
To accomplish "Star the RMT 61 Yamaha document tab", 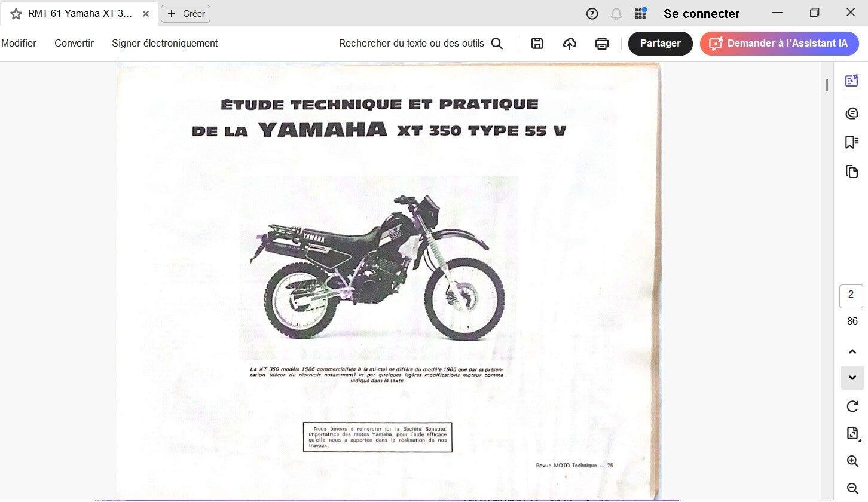I will [x=16, y=14].
